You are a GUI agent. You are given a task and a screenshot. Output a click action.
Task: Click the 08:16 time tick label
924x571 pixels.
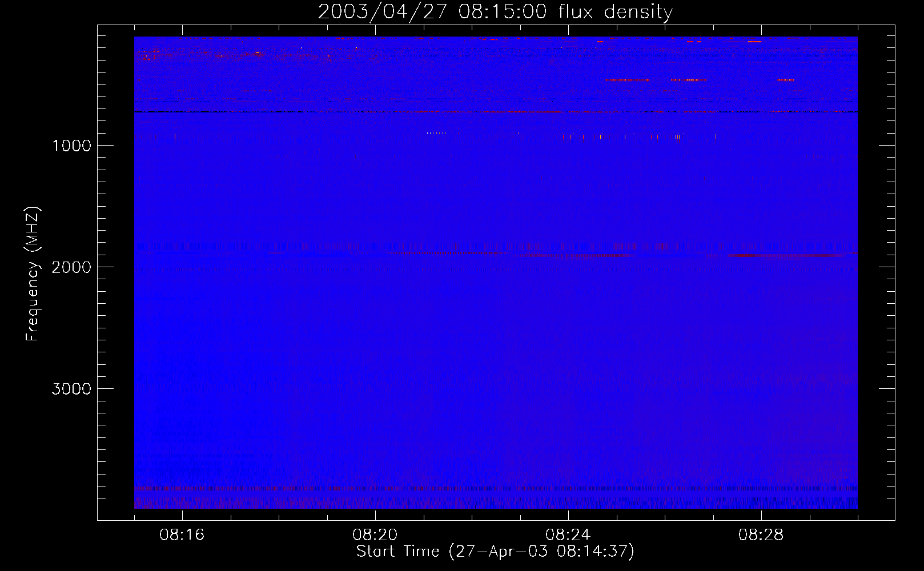click(x=182, y=535)
